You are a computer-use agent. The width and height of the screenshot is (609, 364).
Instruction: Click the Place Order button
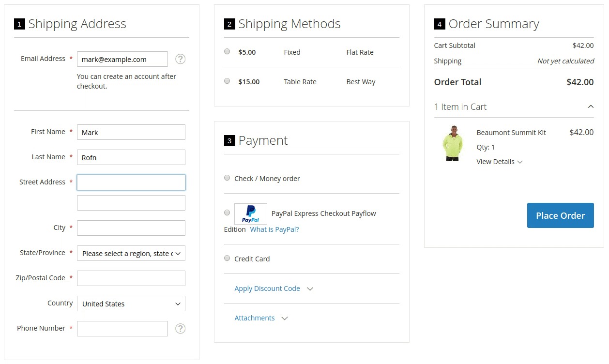click(x=560, y=215)
